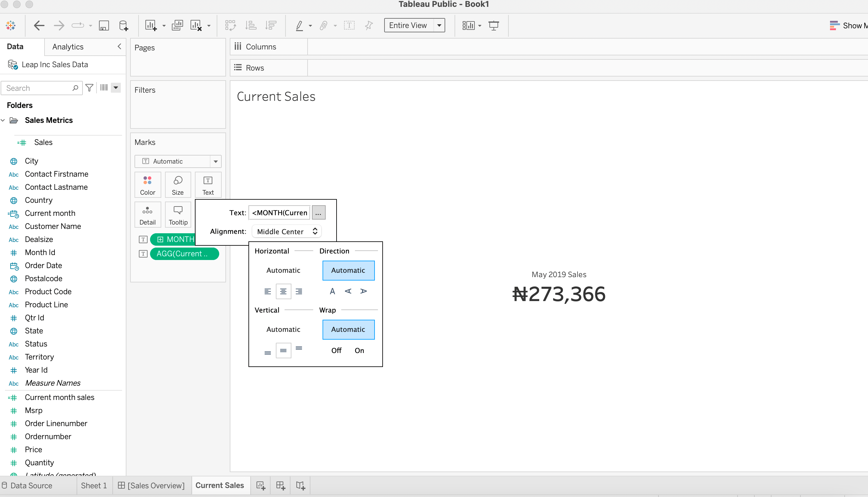Click the Size marks card
Viewport: 868px width, 497px height.
178,185
